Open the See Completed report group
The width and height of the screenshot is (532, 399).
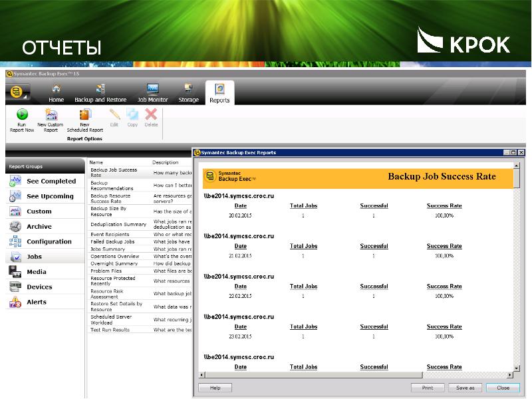coord(45,181)
